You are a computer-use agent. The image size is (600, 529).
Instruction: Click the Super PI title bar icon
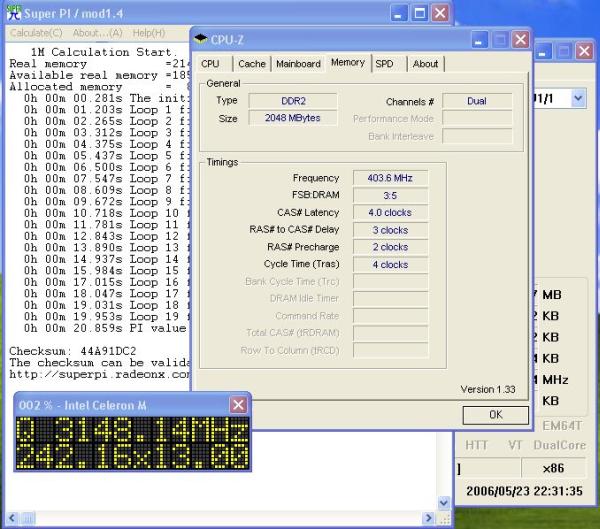pyautogui.click(x=14, y=13)
